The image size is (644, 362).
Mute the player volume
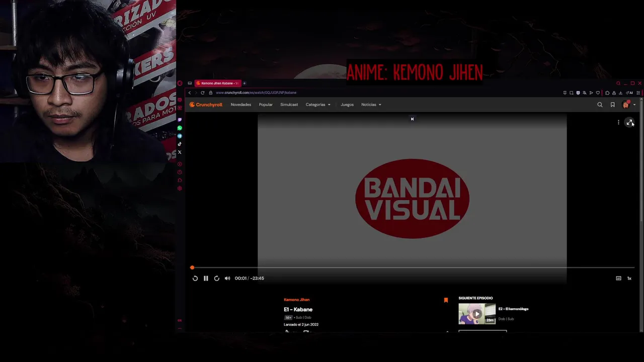[x=227, y=278]
